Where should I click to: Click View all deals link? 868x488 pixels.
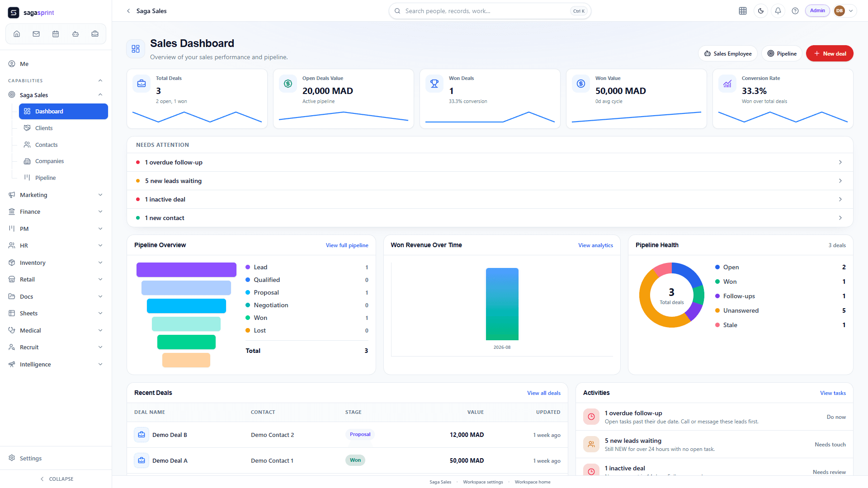pyautogui.click(x=544, y=393)
